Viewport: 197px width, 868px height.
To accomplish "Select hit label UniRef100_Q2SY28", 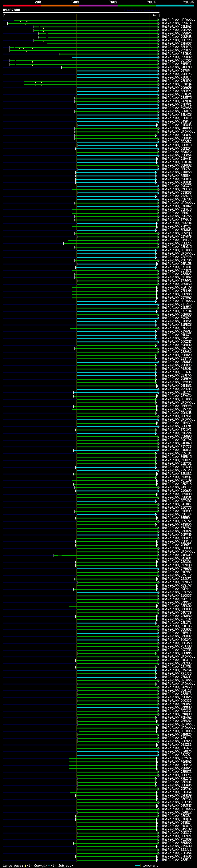I will (177, 257).
